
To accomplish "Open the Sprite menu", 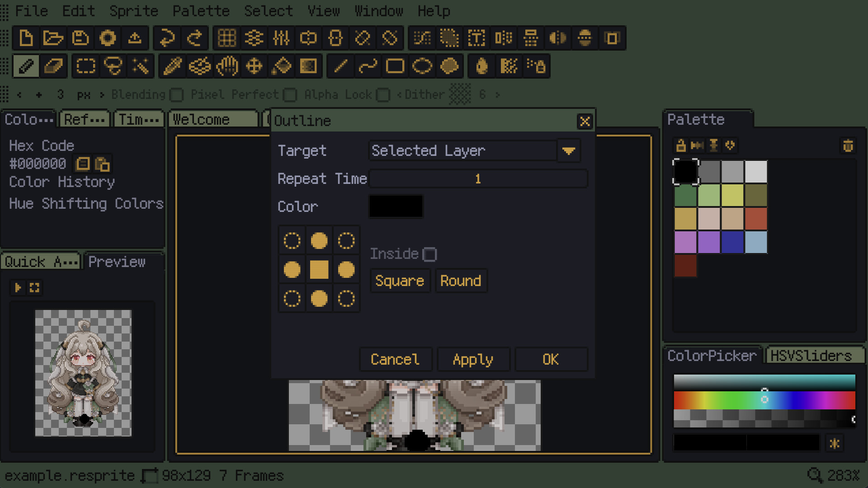I will [x=134, y=11].
